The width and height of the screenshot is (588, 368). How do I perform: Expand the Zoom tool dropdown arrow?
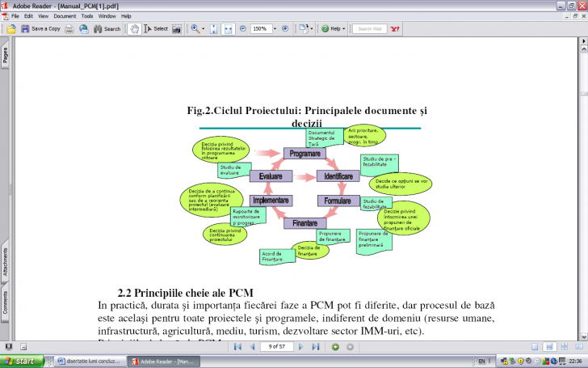coord(204,28)
